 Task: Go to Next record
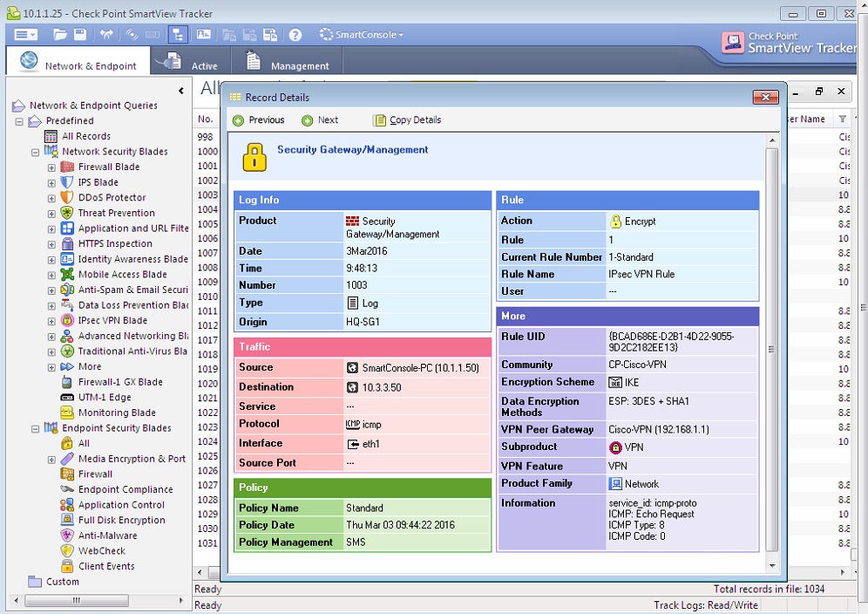320,120
